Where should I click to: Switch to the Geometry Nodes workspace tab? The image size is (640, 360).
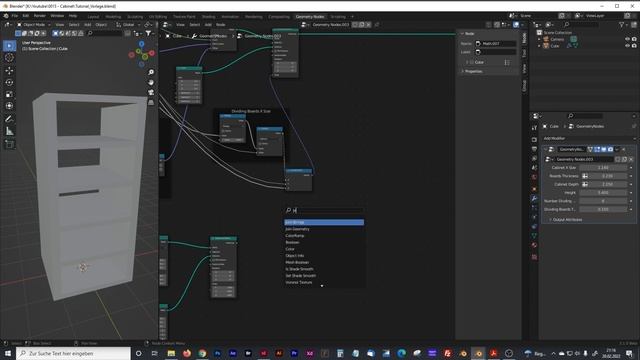tap(310, 17)
